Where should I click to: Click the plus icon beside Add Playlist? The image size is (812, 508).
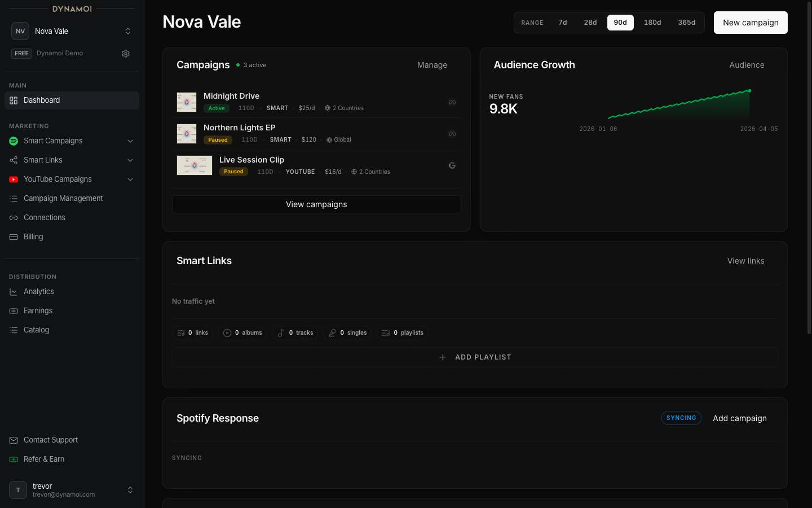tap(443, 357)
